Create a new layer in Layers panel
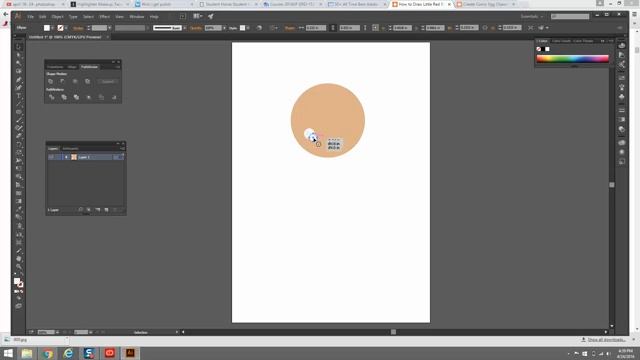640x360 pixels. [107, 210]
